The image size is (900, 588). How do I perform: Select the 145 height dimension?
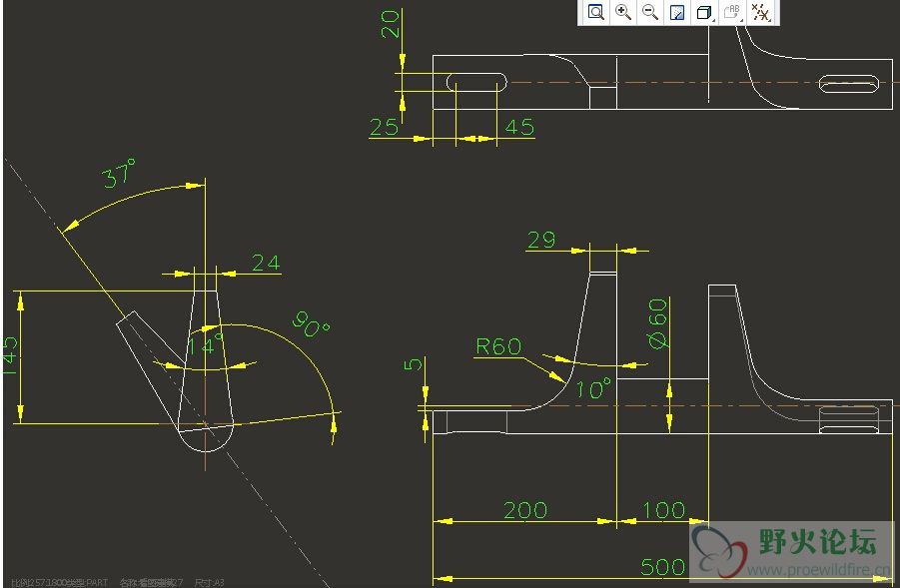10,356
